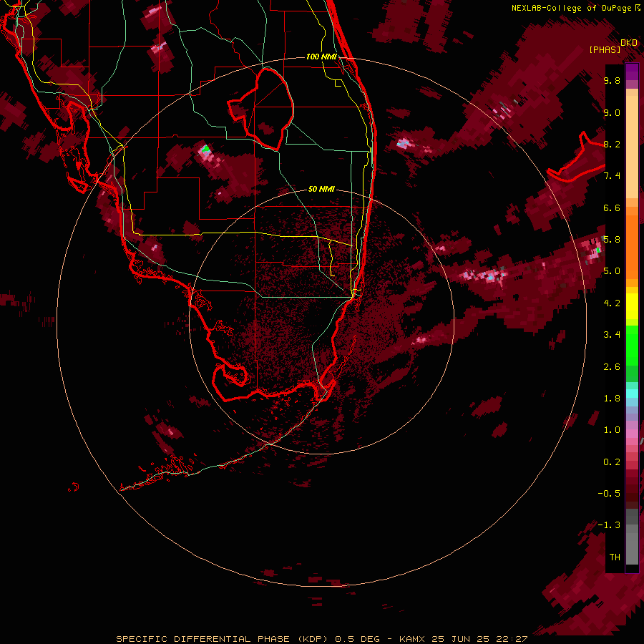Pick the yellow segment of the colorbar
Viewport: 644px width, 644px height.
(x=632, y=306)
